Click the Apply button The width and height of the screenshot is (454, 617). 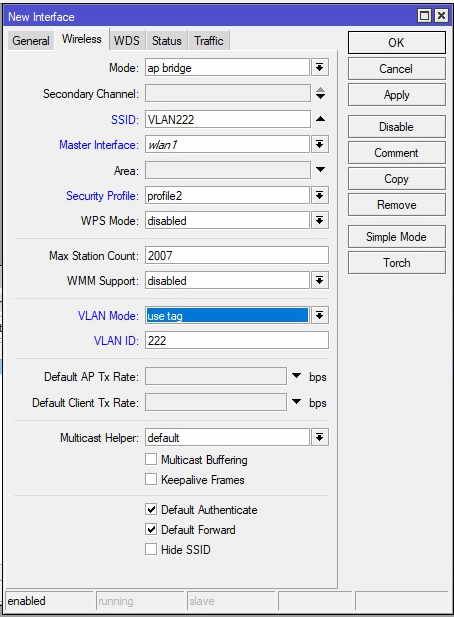click(397, 95)
